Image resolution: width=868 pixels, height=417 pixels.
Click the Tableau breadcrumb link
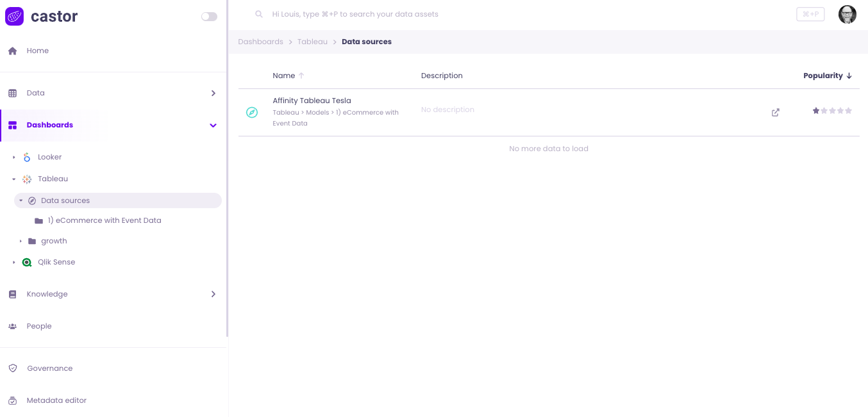(312, 42)
